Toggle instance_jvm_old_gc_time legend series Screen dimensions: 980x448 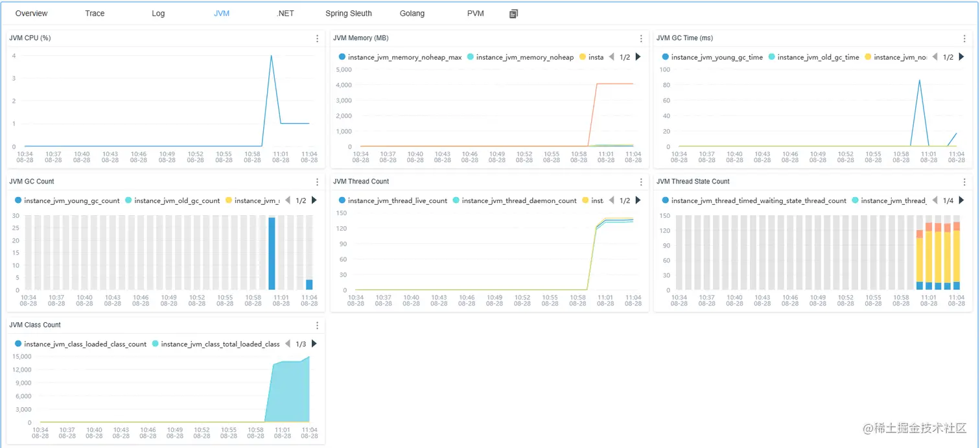pyautogui.click(x=813, y=57)
